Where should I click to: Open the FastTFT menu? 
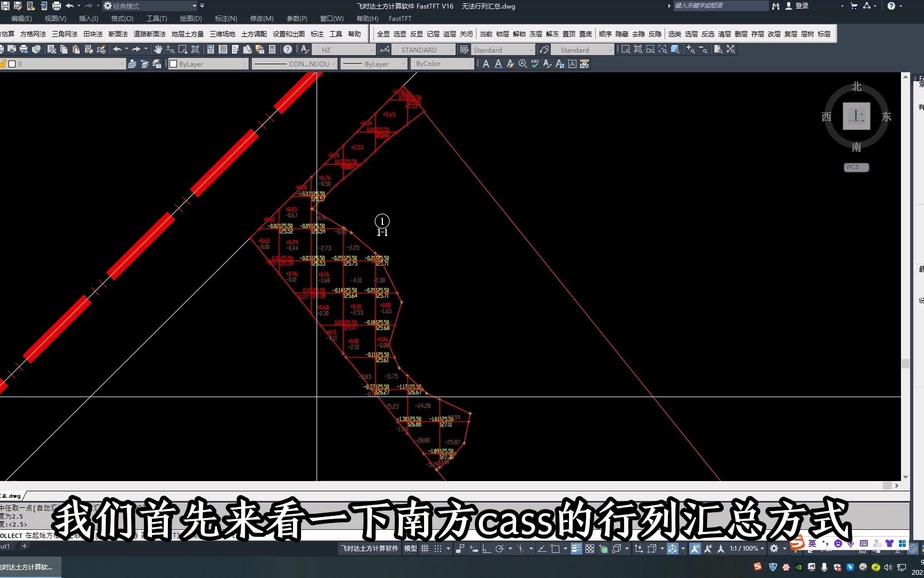point(399,18)
